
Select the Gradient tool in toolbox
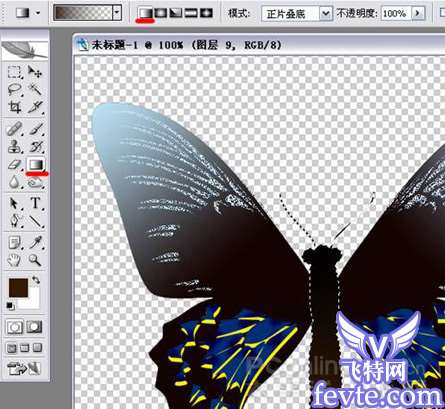pos(36,164)
